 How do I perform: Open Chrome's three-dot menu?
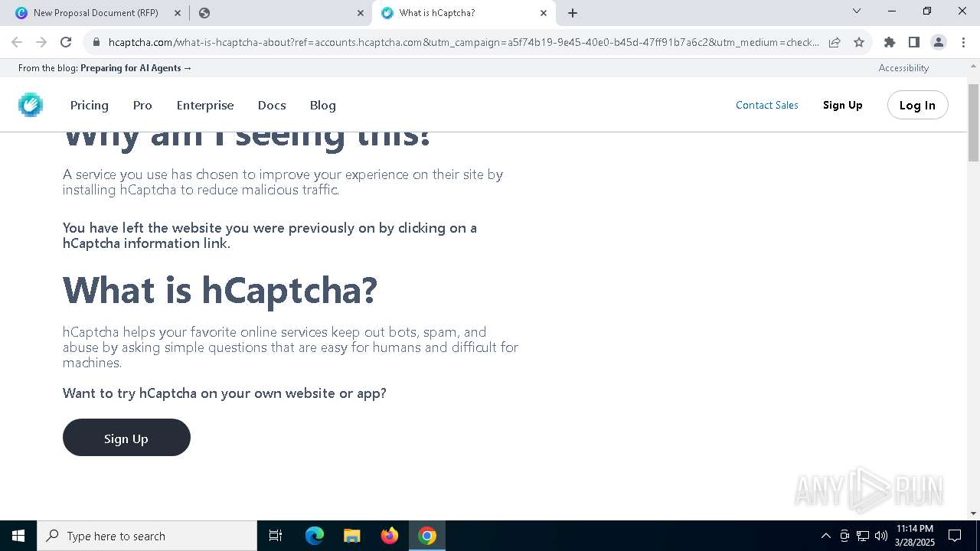[963, 42]
